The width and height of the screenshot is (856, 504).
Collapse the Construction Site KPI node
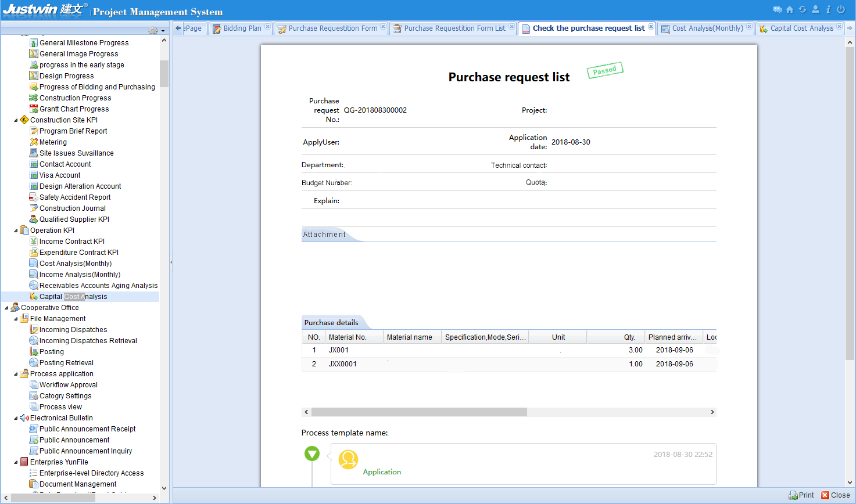[16, 120]
